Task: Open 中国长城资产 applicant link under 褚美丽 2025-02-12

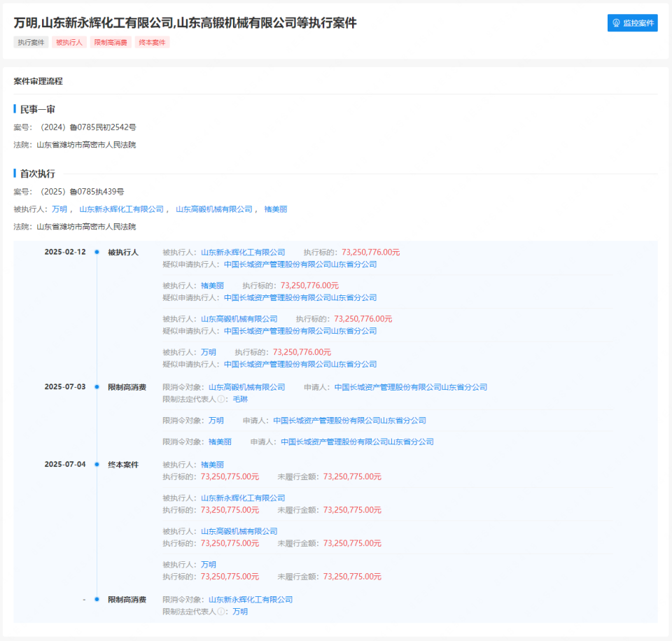Action: pyautogui.click(x=300, y=298)
